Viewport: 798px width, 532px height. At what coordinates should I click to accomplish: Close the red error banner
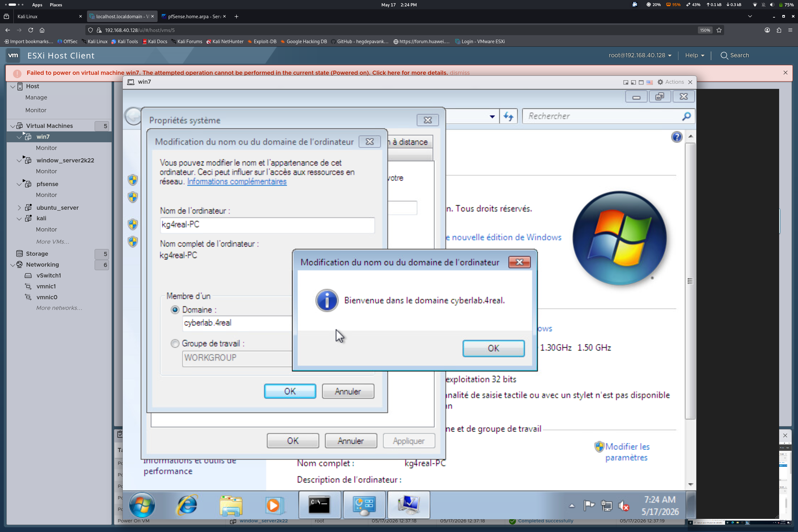pyautogui.click(x=785, y=73)
